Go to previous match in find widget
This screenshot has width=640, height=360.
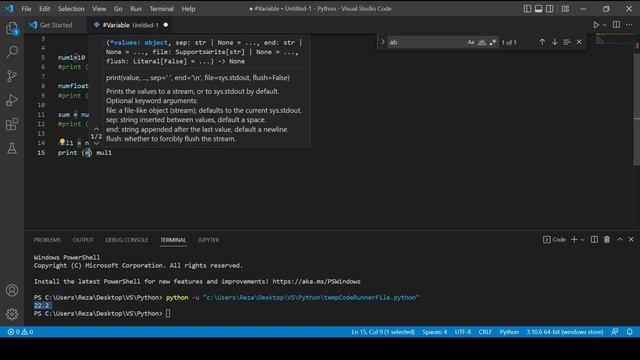tap(542, 42)
